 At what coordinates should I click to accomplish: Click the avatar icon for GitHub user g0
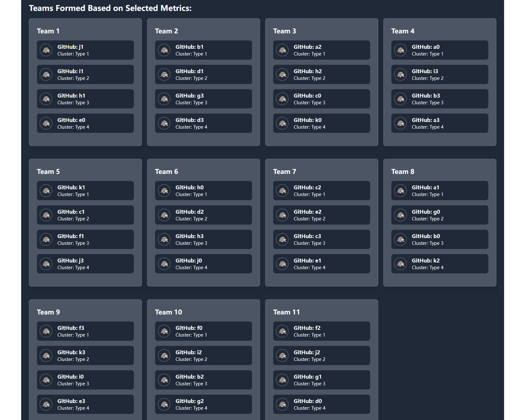point(401,215)
